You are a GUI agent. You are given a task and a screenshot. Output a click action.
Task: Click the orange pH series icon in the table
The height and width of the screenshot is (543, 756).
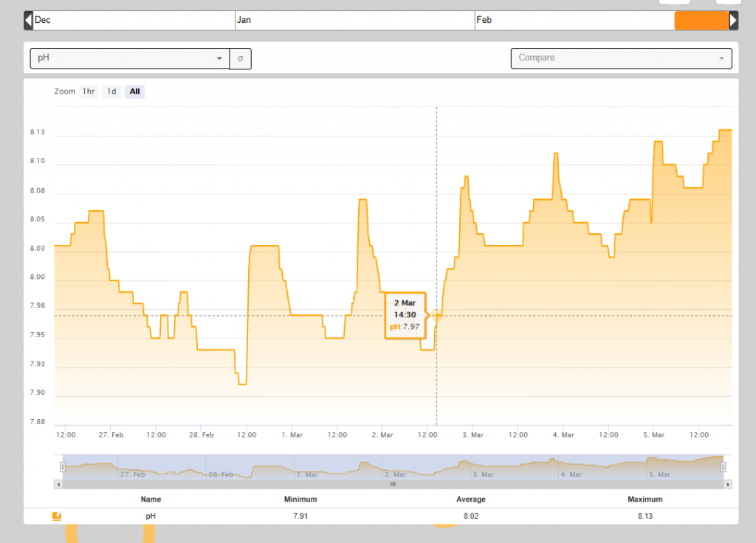click(57, 516)
